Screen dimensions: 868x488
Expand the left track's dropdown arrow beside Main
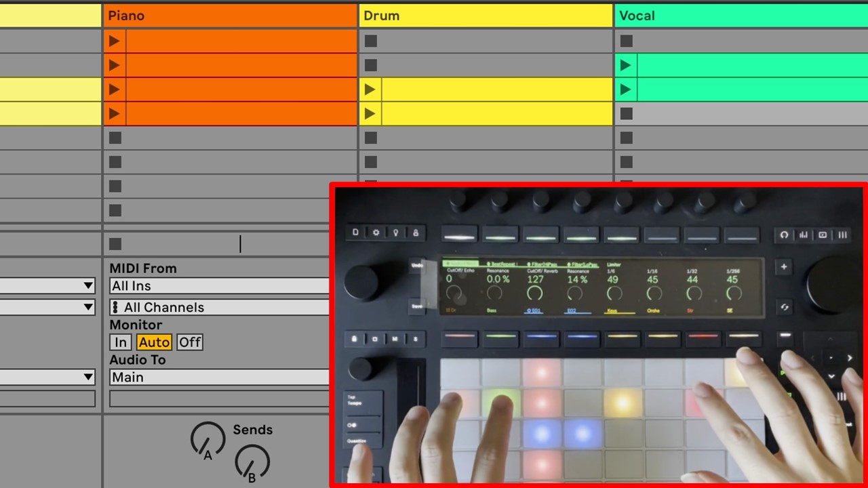coord(88,377)
